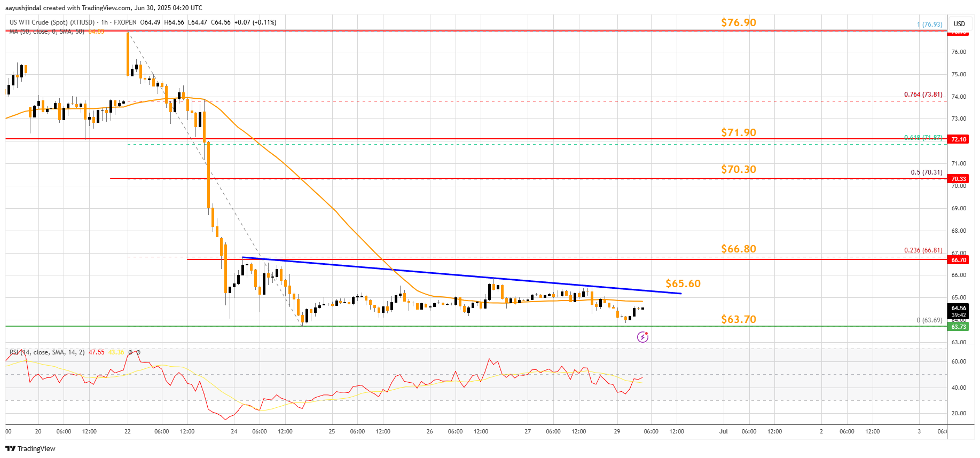The height and width of the screenshot is (458, 980).
Task: Click the 76.00 price scale label
Action: 959,52
